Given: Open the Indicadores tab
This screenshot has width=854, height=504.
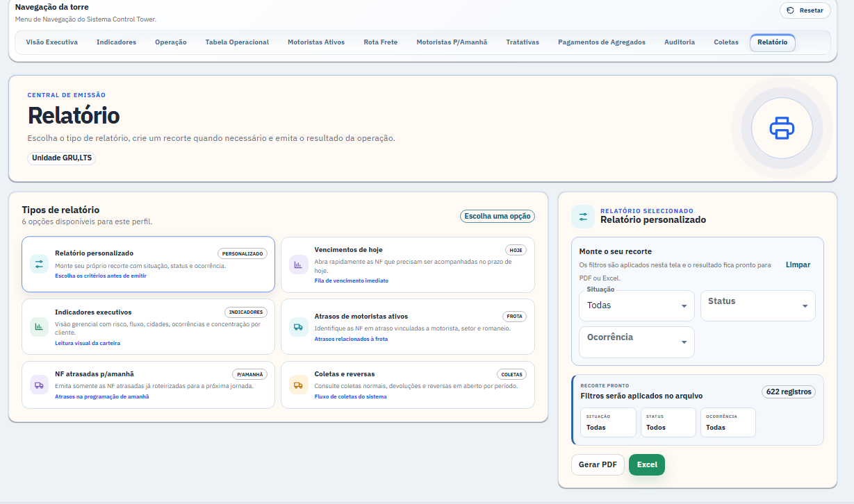Looking at the screenshot, I should pyautogui.click(x=116, y=42).
